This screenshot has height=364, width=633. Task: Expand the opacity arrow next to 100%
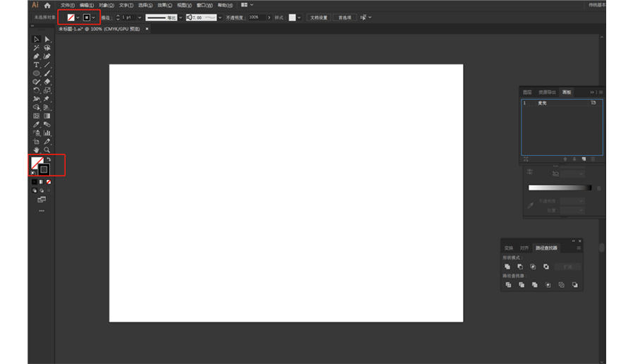tap(270, 18)
